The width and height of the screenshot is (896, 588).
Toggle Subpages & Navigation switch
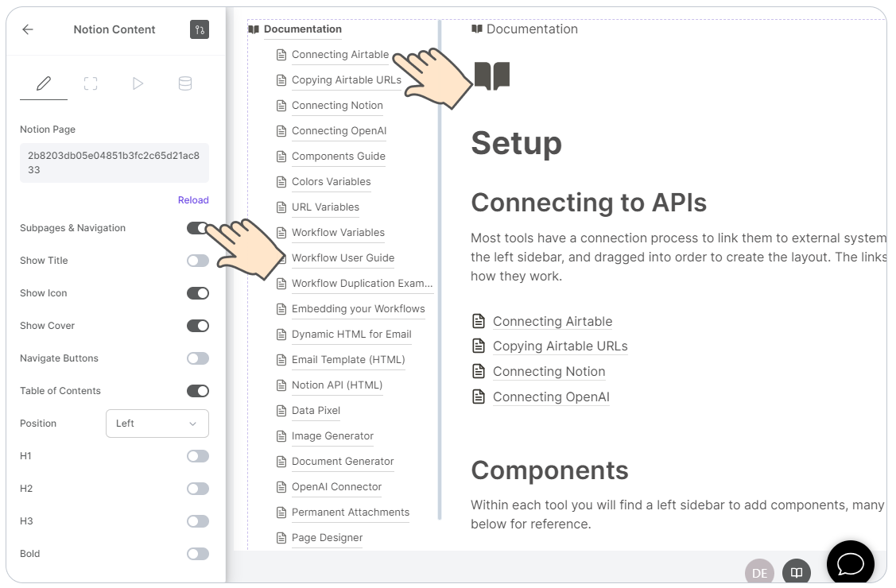coord(198,228)
